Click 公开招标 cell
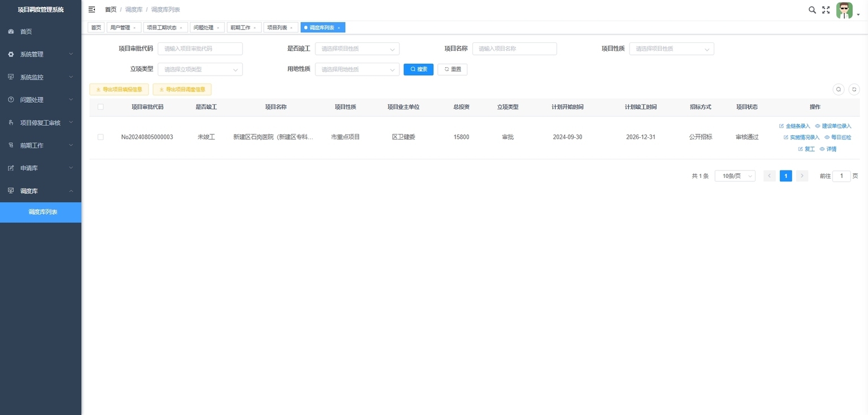Screen dimensions: 868x415 701,137
